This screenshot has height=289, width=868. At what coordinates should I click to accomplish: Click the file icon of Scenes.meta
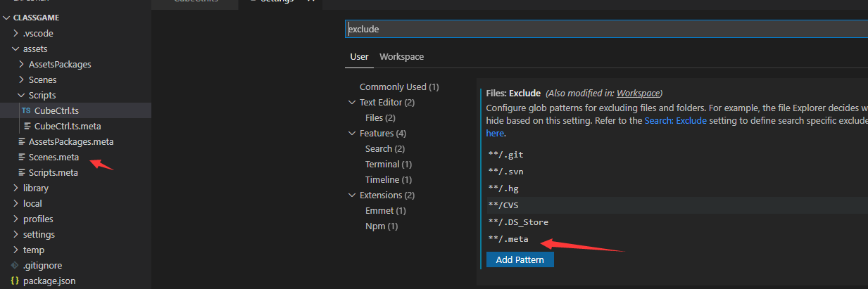22,157
